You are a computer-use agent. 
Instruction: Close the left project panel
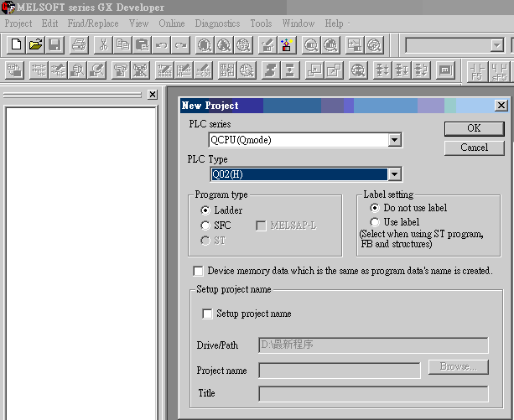point(153,95)
